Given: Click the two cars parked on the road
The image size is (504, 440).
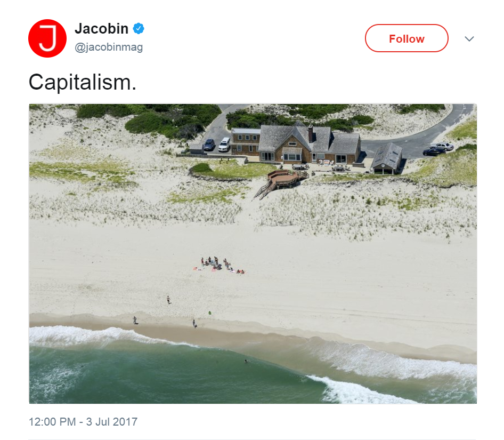Looking at the screenshot, I should tap(438, 149).
